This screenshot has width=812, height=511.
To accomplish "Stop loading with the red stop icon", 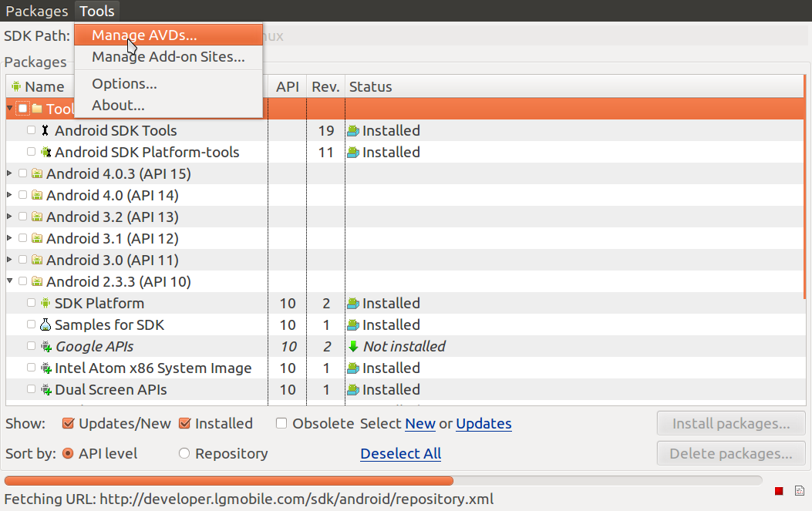I will click(779, 491).
